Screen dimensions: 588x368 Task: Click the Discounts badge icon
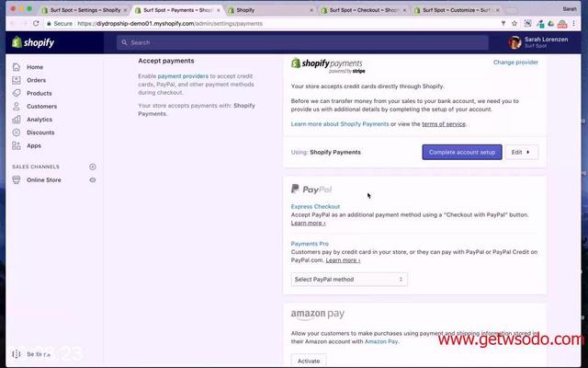(x=17, y=132)
